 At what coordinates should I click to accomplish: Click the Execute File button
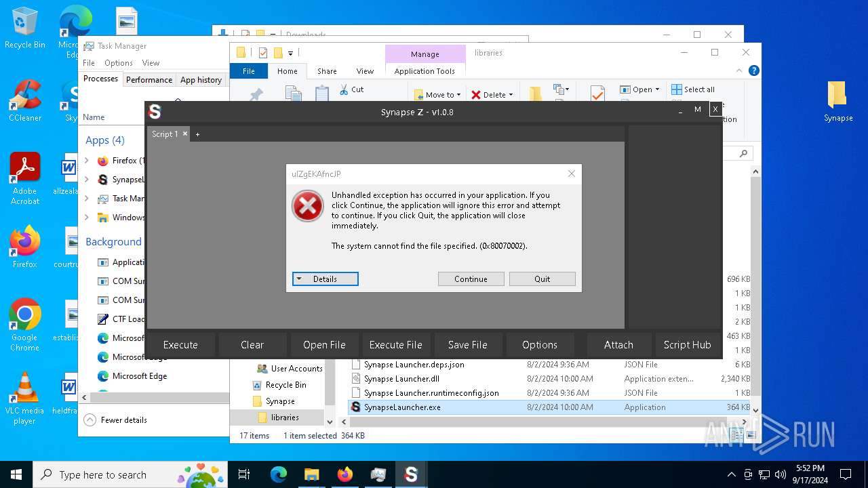click(x=396, y=345)
